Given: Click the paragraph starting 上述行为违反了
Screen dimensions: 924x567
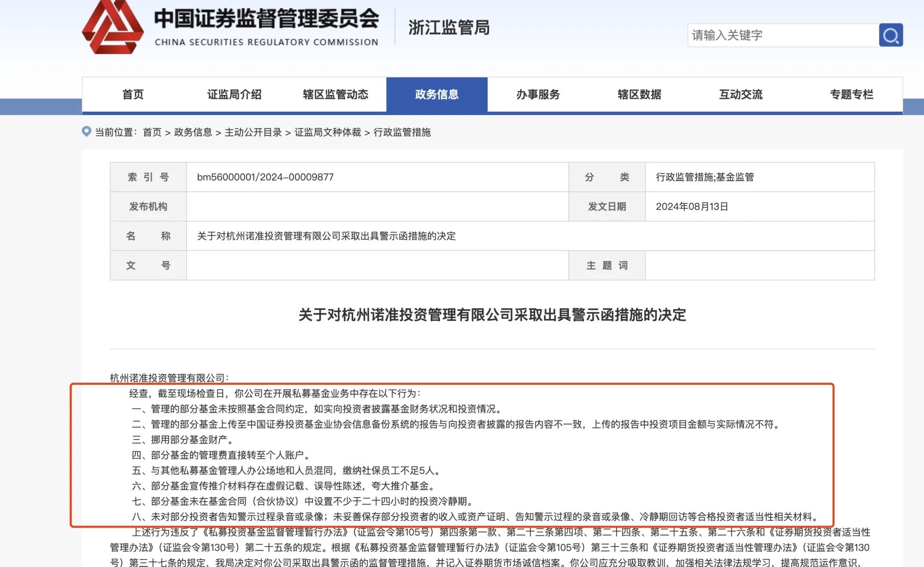Looking at the screenshot, I should [490, 548].
